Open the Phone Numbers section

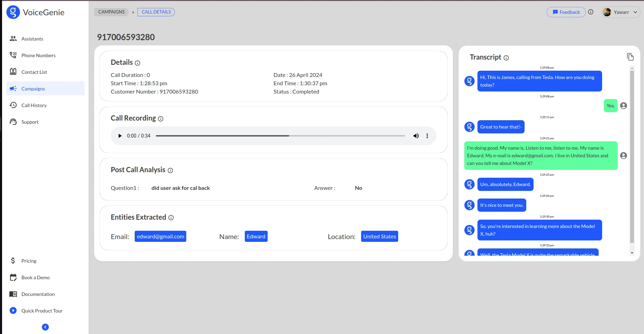pyautogui.click(x=13, y=55)
